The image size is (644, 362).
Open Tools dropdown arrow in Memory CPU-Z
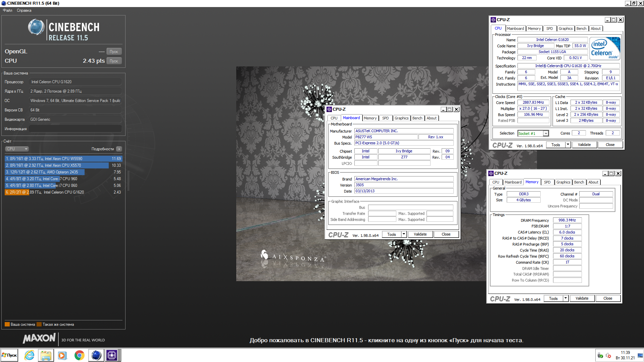pyautogui.click(x=566, y=299)
